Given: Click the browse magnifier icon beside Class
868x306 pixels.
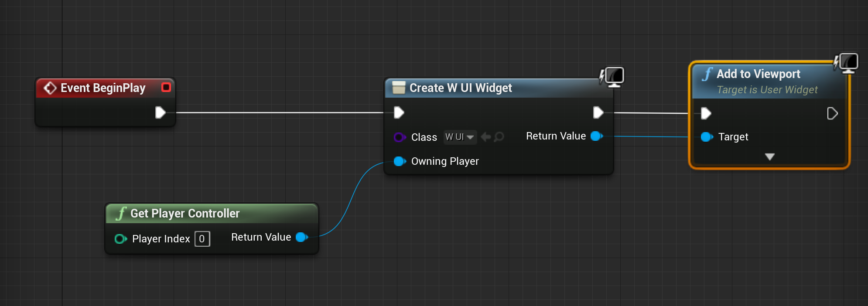Looking at the screenshot, I should click(x=499, y=137).
